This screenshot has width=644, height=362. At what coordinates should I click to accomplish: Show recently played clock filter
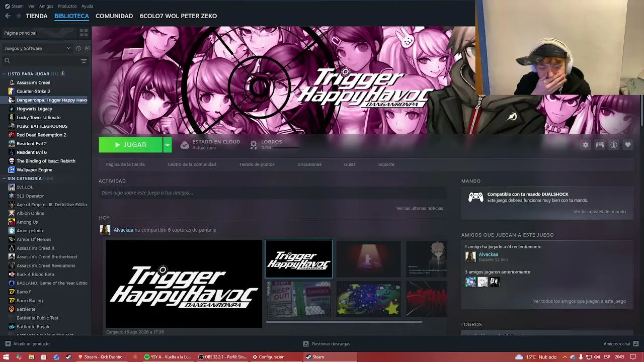coord(78,48)
